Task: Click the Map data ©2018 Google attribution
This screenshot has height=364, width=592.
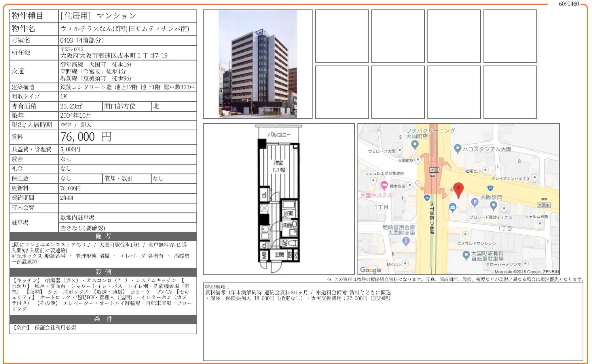Action: 526,272
